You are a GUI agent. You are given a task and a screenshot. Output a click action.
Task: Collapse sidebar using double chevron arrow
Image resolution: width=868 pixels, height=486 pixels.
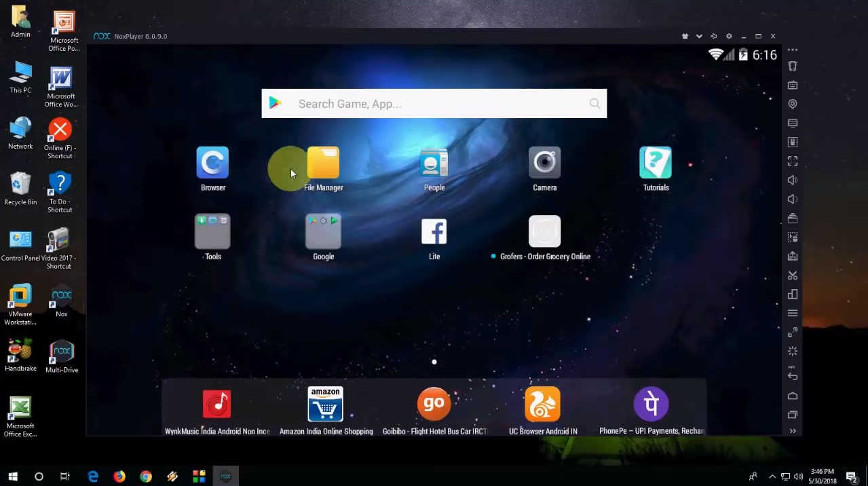pos(792,431)
